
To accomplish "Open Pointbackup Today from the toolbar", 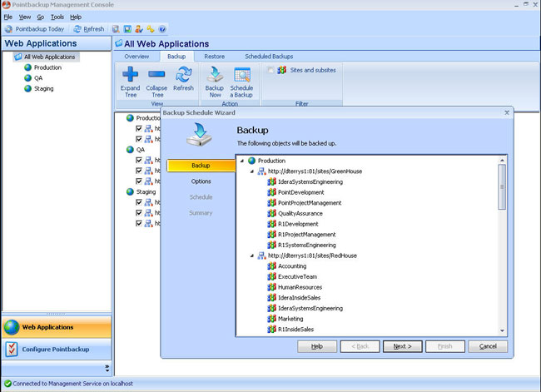I will (35, 29).
